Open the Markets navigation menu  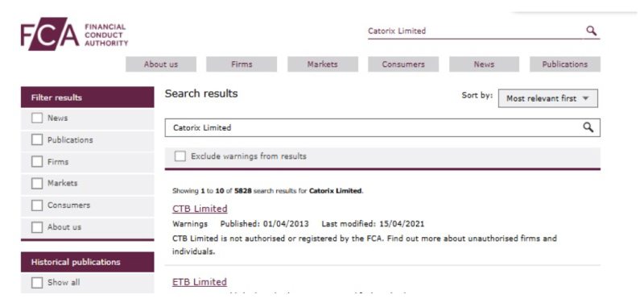[323, 64]
